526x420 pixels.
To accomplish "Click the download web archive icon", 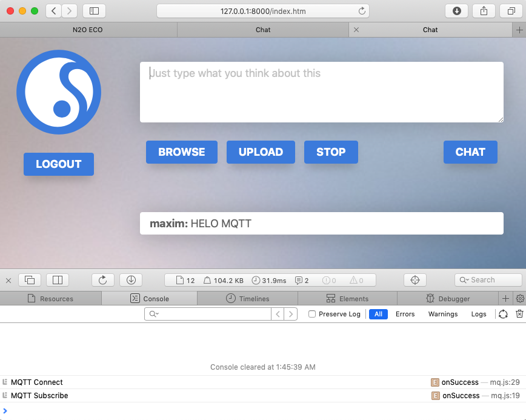I will [131, 280].
